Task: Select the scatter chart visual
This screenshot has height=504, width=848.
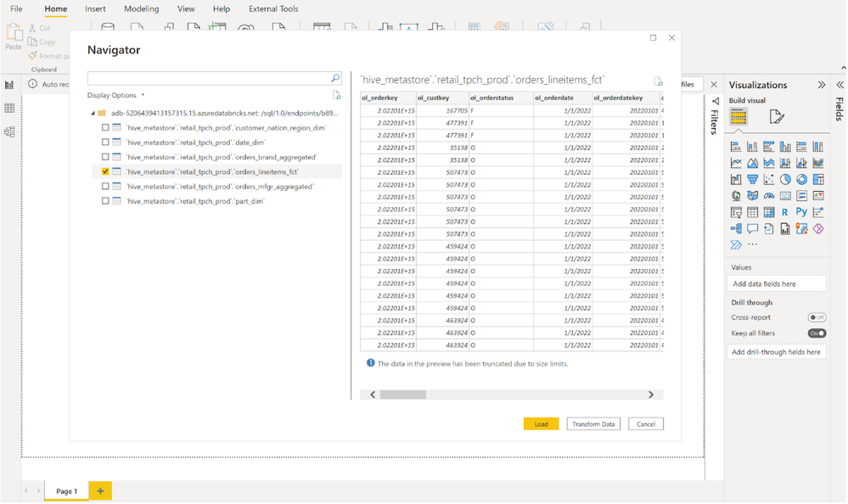Action: [x=768, y=180]
